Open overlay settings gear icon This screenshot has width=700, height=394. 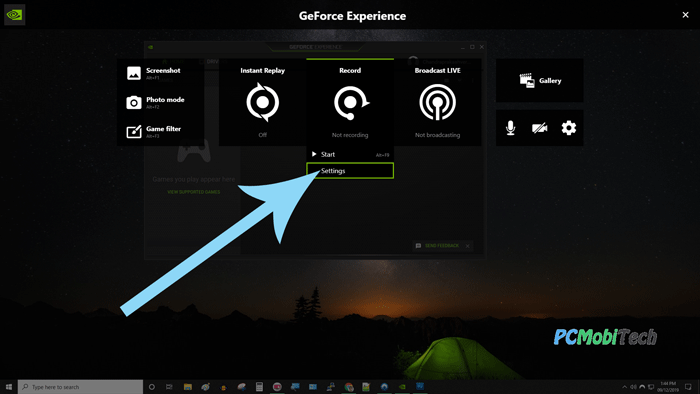[x=569, y=128]
